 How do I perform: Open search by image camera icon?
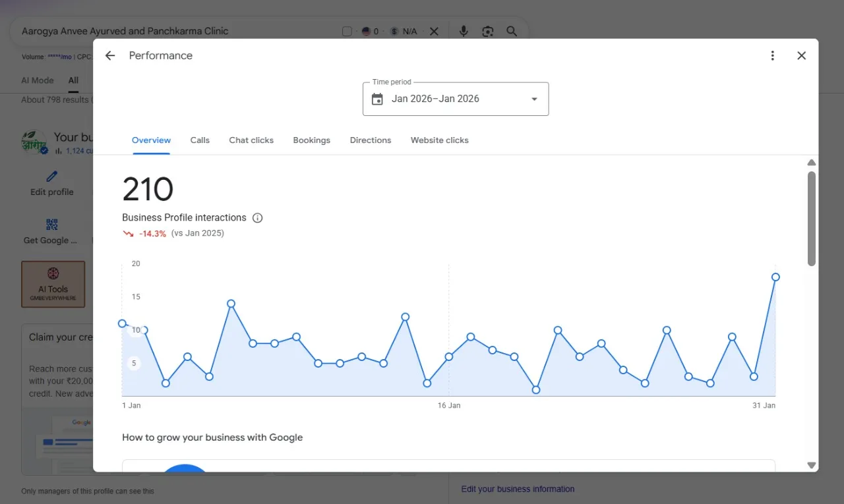click(488, 31)
